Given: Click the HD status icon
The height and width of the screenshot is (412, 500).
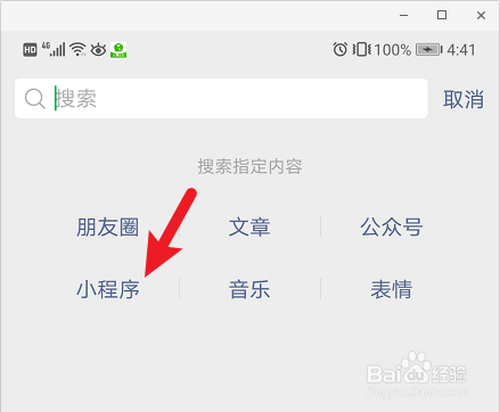Looking at the screenshot, I should (30, 50).
